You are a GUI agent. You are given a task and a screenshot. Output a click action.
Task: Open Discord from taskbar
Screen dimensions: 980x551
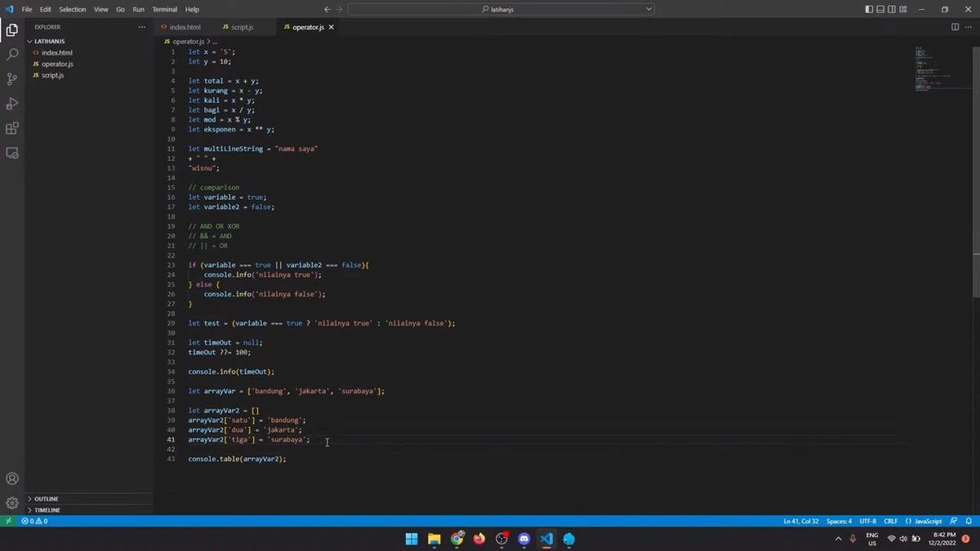click(524, 539)
